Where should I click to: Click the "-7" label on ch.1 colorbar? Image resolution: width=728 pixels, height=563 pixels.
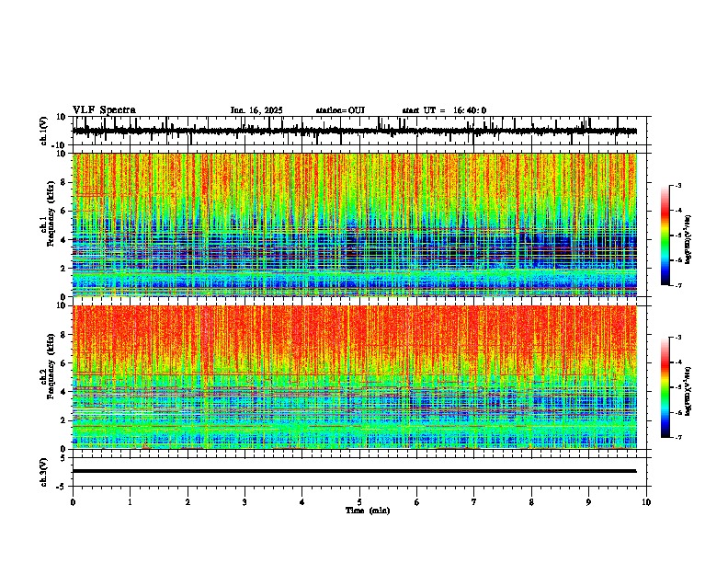pos(678,285)
